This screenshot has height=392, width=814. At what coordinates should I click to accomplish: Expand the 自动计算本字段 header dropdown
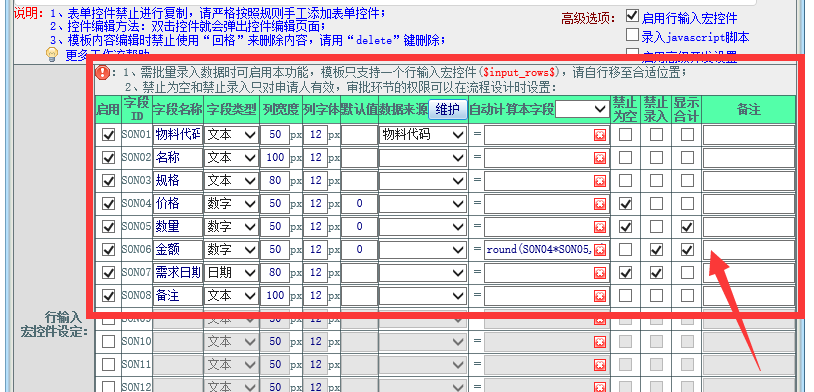(582, 109)
